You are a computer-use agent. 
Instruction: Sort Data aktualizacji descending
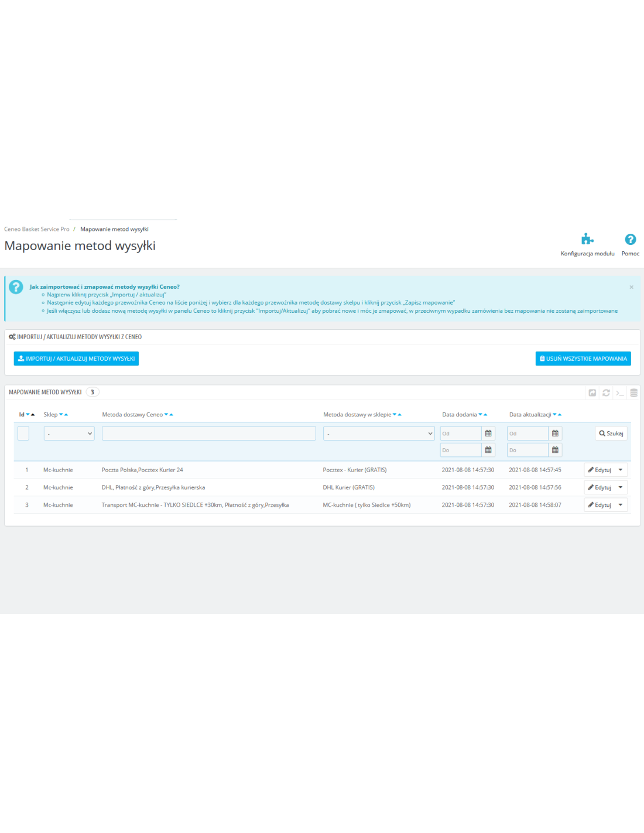pos(554,415)
